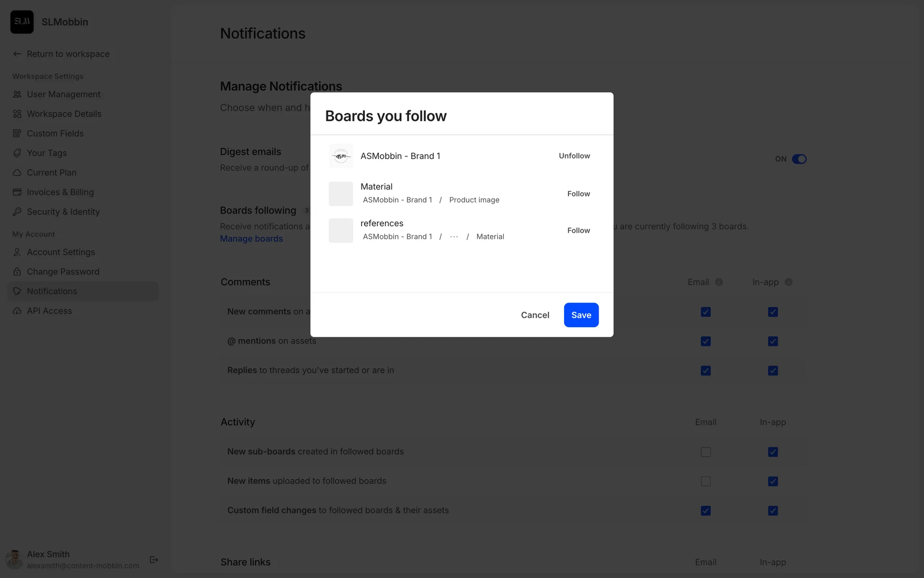Open Invoices & Billing settings page
Viewport: 924px width, 578px height.
(x=60, y=192)
